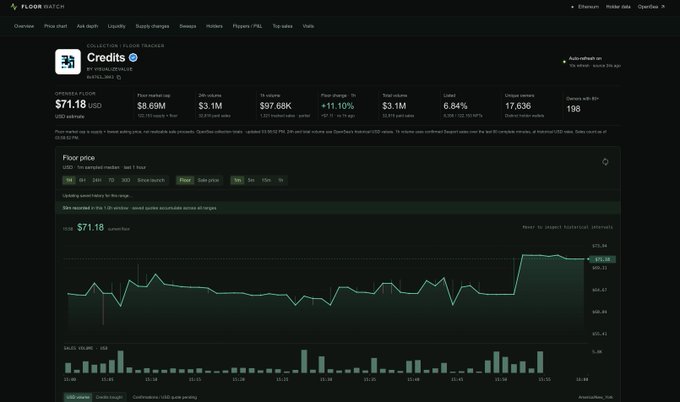The height and width of the screenshot is (402, 680).
Task: Select the 30D time range
Action: [125, 180]
